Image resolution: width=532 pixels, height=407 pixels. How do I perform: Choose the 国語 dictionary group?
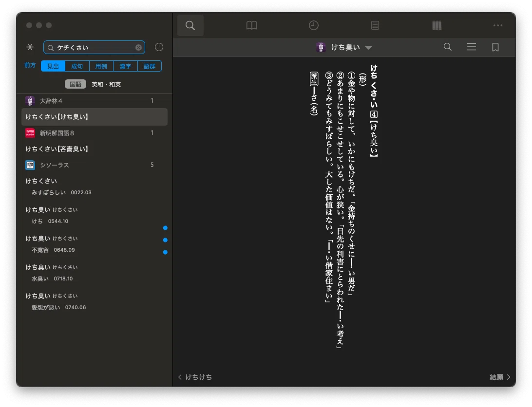pos(76,84)
